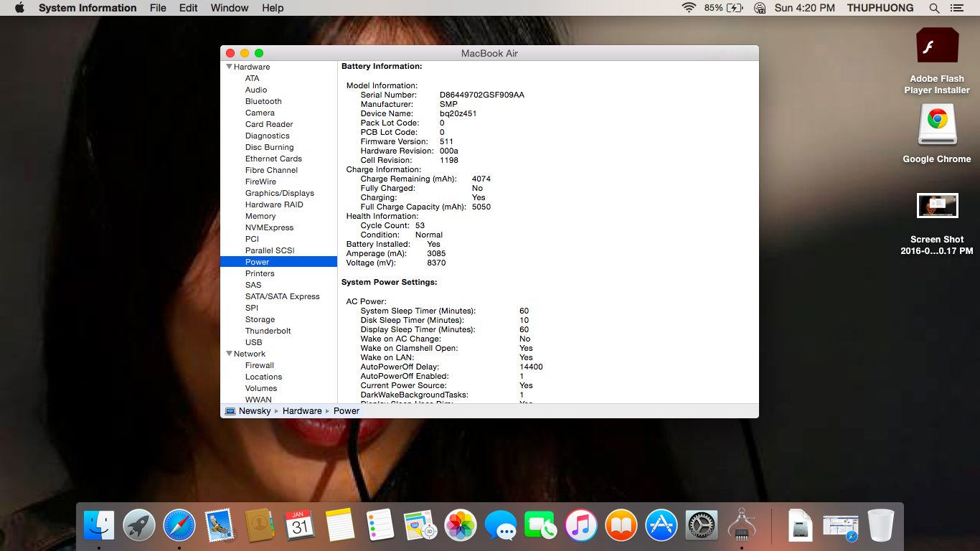Screen dimensions: 980x551
Task: Click Hardware in the bottom path bar
Action: pos(302,411)
